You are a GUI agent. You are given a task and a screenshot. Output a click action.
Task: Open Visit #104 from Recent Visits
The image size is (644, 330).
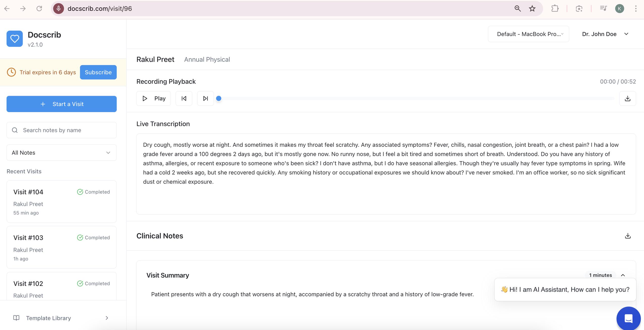pyautogui.click(x=61, y=201)
